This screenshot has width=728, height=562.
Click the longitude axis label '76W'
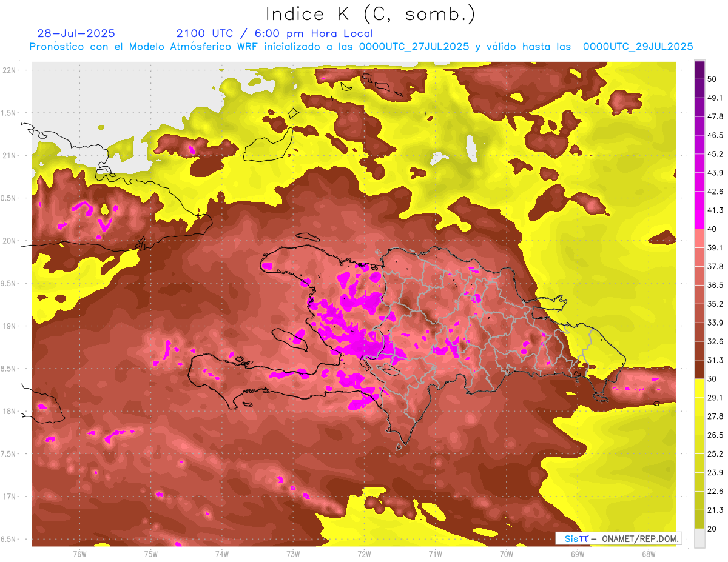coord(79,554)
